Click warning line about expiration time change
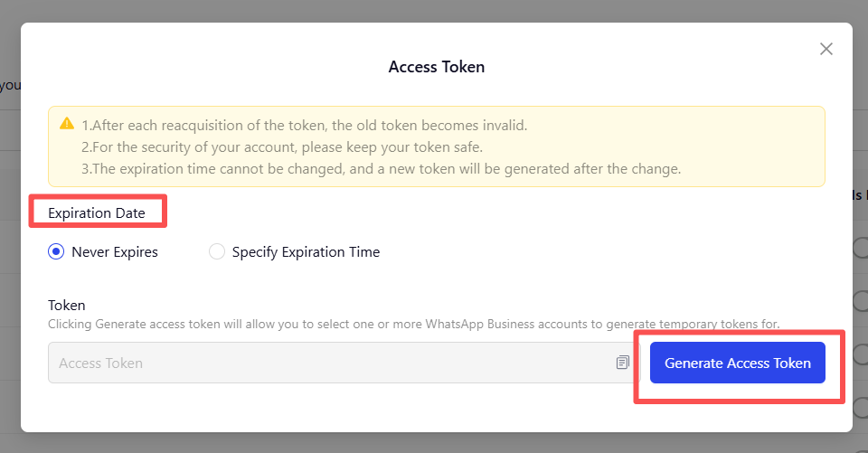868x453 pixels. (x=382, y=169)
